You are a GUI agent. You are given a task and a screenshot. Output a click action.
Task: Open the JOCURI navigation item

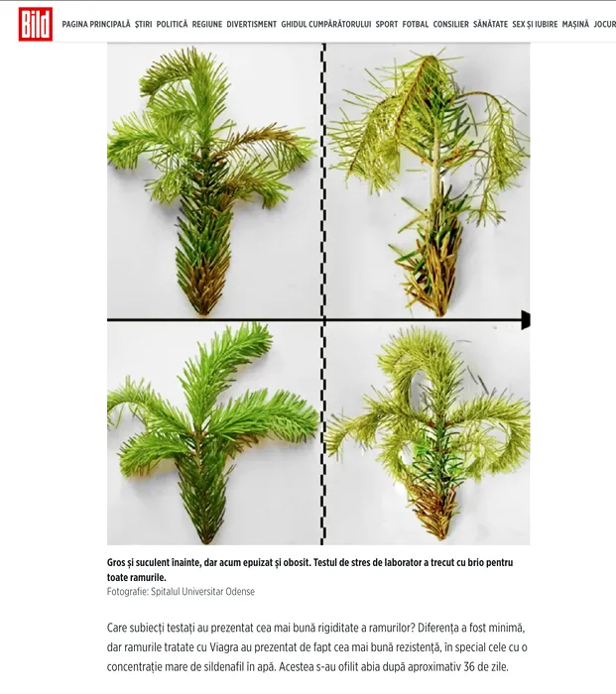click(x=605, y=25)
